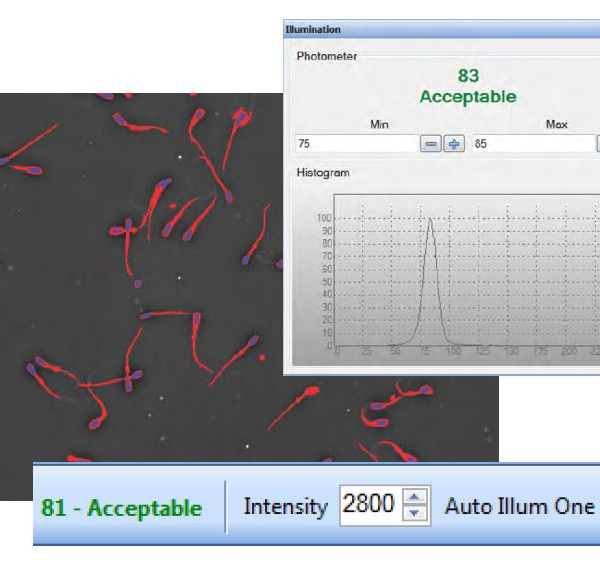Image resolution: width=600 pixels, height=569 pixels.
Task: Click the 81 - Acceptable status text
Action: (x=121, y=508)
